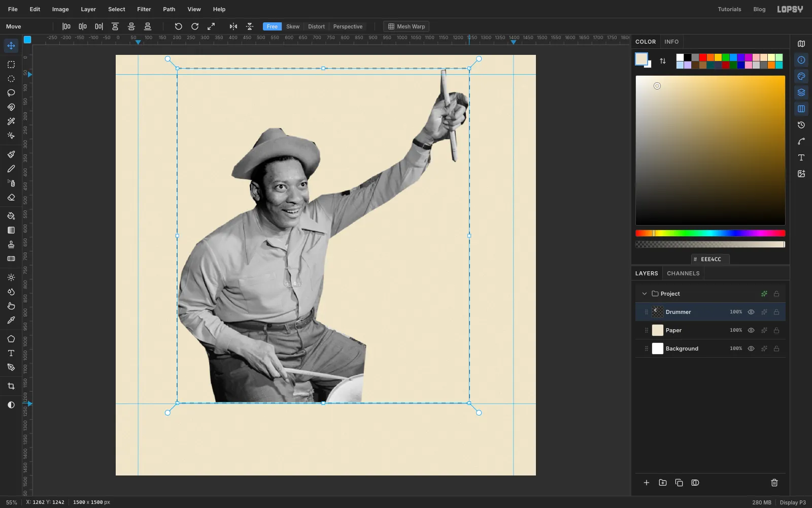Viewport: 812px width, 508px height.
Task: Rotate layer clockwise
Action: pos(195,26)
